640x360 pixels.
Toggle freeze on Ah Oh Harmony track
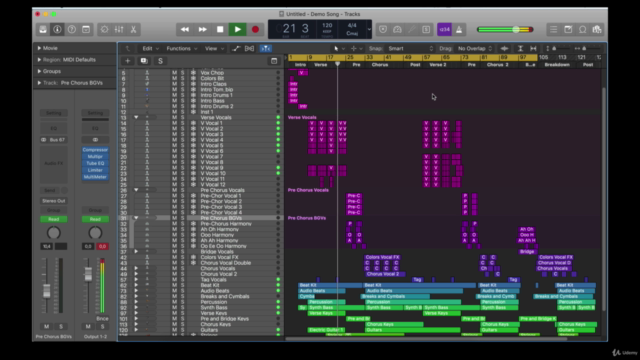point(193,229)
